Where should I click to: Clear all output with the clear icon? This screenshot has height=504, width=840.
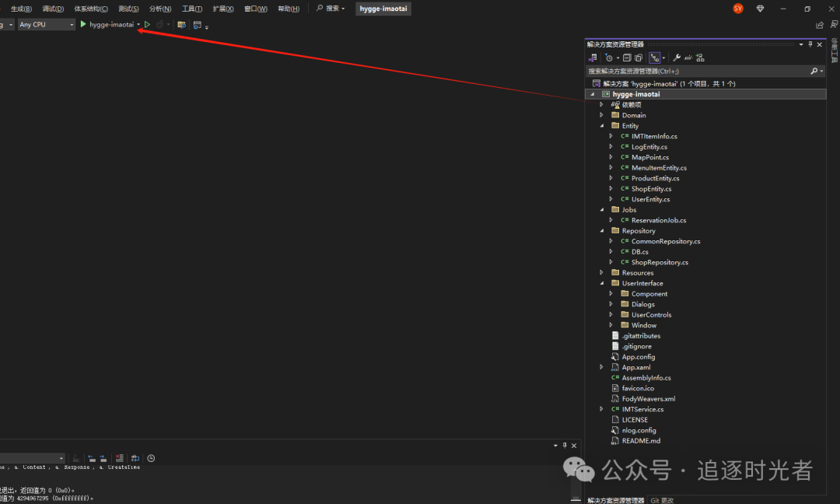tap(119, 459)
